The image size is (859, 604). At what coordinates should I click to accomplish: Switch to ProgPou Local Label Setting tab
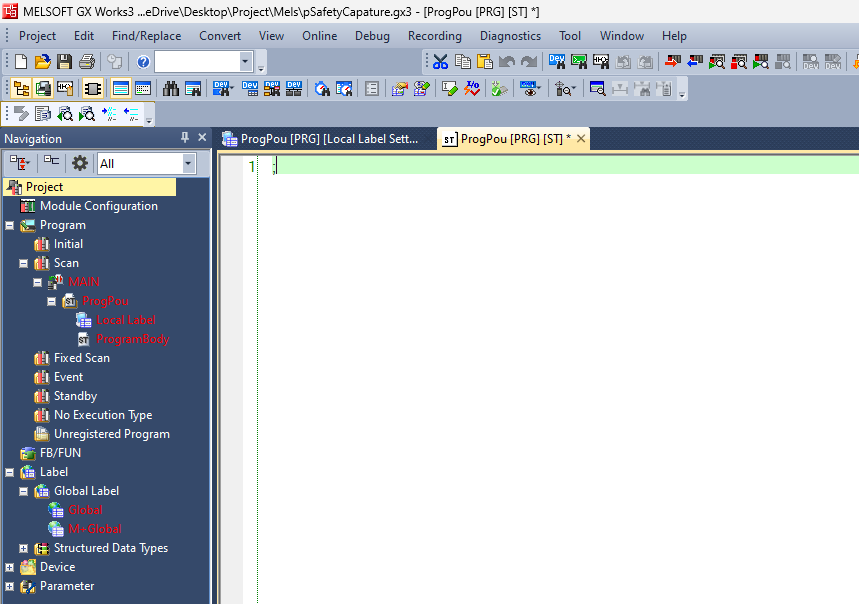click(x=321, y=139)
